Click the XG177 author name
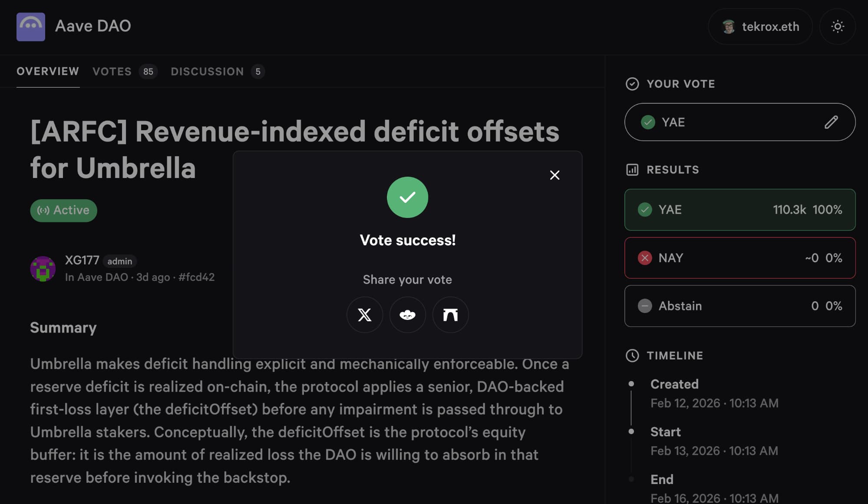The height and width of the screenshot is (504, 868). (x=82, y=260)
